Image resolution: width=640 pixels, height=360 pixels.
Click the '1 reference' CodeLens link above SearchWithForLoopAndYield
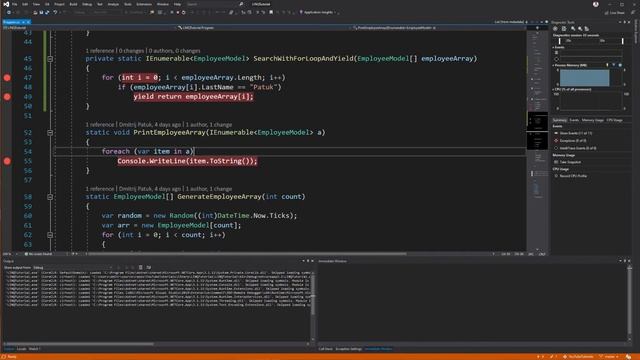pos(100,51)
